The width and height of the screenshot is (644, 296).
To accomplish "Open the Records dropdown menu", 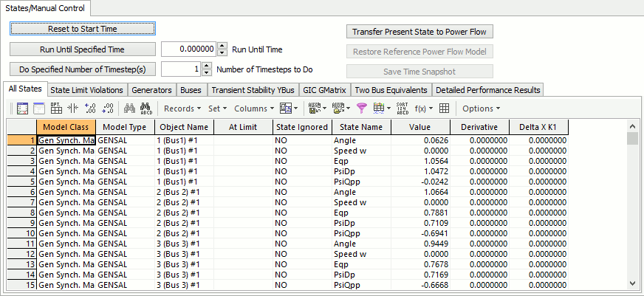I will 182,109.
